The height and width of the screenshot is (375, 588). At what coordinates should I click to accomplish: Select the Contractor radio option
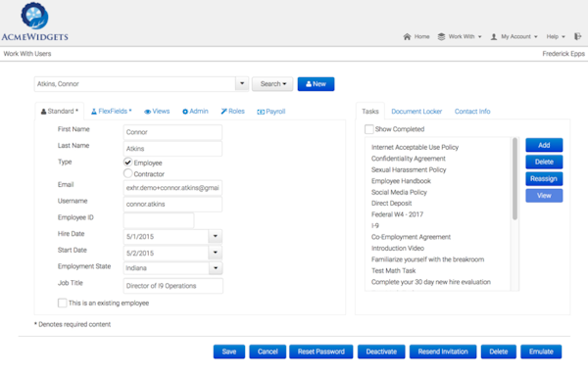point(127,173)
